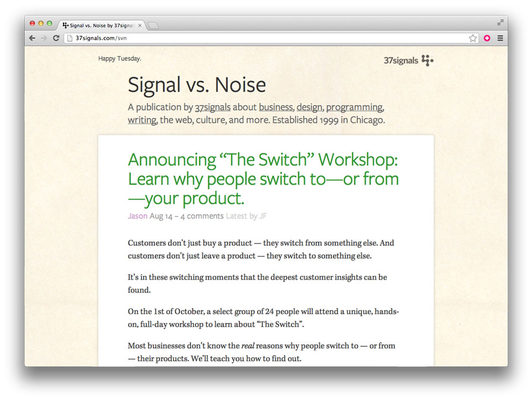
Task: Click the red close window button
Action: tap(33, 23)
